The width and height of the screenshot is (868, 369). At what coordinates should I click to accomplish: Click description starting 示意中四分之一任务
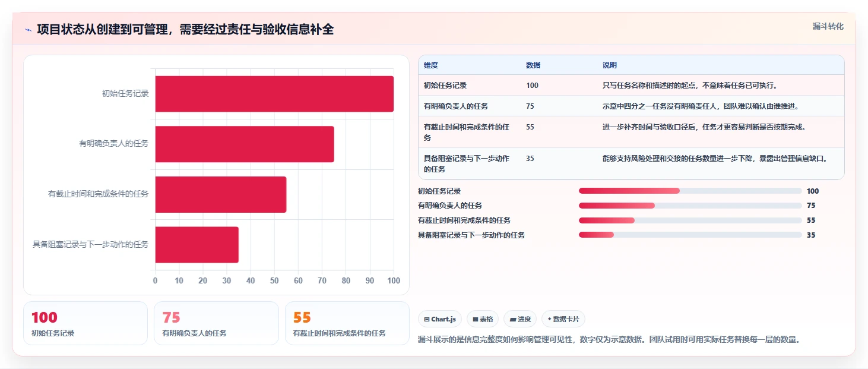coord(701,106)
